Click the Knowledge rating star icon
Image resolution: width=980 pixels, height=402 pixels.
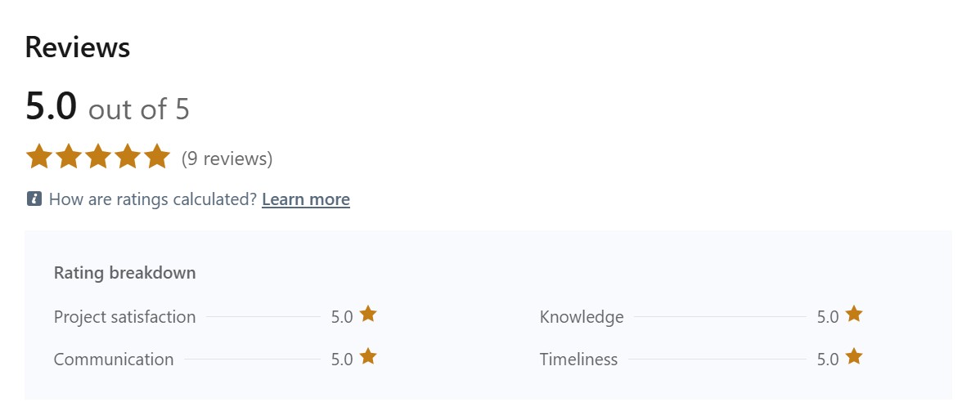[854, 315]
